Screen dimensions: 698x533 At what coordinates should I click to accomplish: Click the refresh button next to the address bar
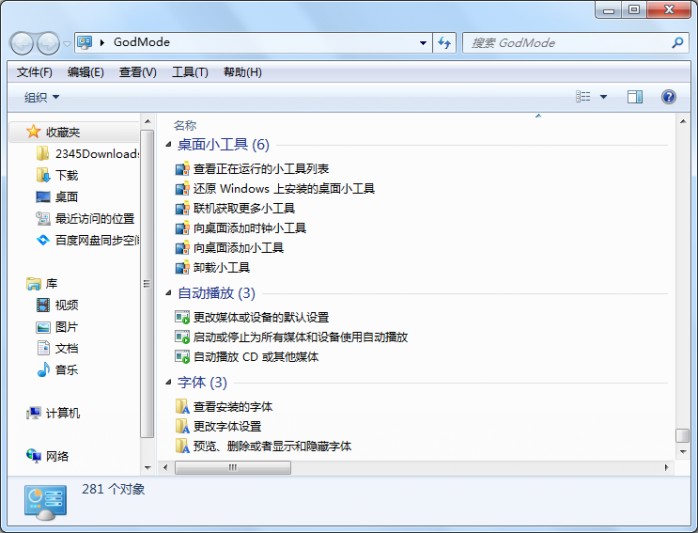point(444,43)
